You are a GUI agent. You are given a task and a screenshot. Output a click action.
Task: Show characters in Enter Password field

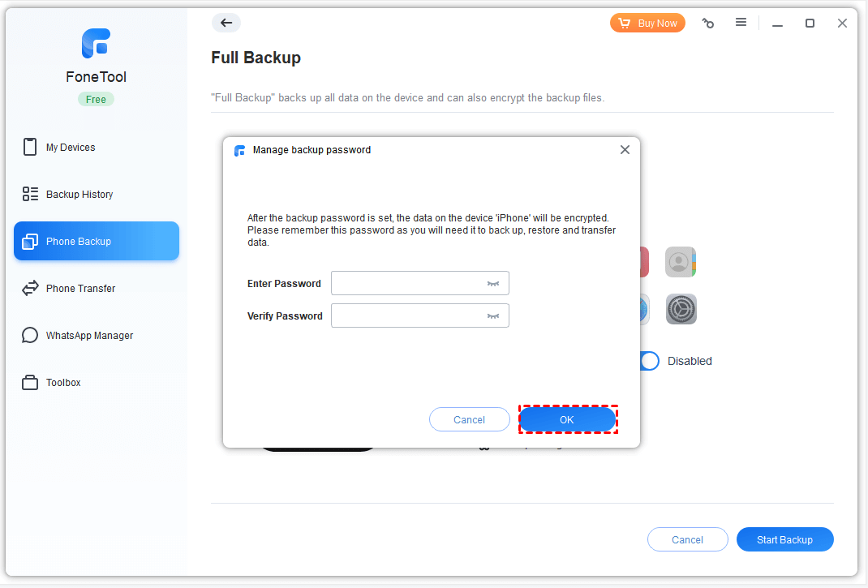pos(492,283)
